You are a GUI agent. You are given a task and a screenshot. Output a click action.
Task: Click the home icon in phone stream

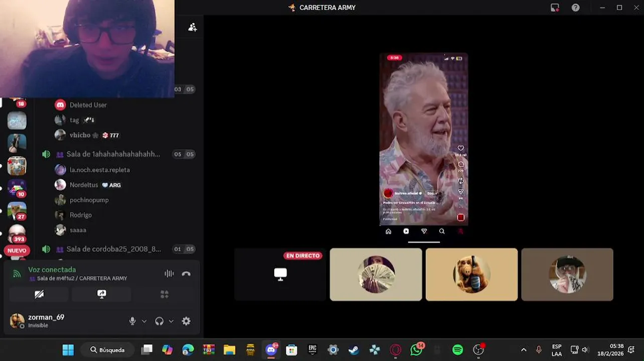click(388, 231)
